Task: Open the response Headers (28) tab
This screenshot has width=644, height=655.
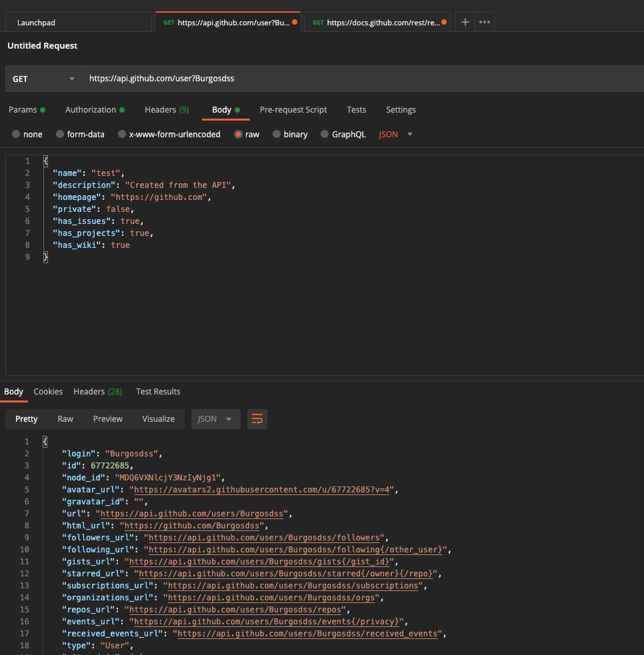Action: click(x=98, y=392)
